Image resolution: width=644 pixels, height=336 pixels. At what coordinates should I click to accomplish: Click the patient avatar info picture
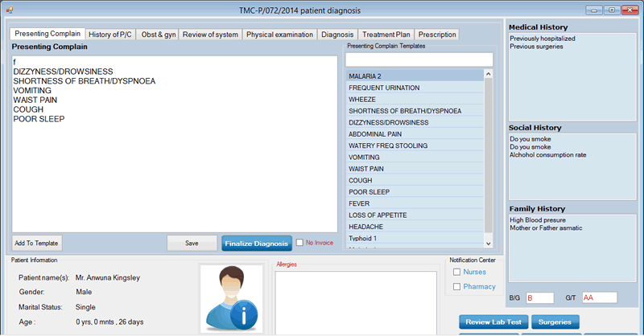click(232, 298)
